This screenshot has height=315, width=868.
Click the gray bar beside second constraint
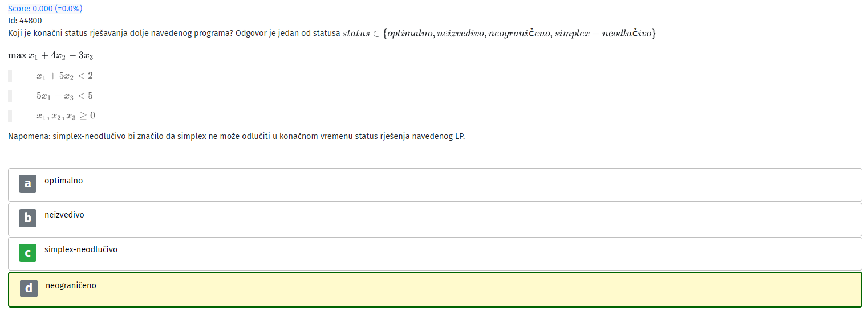[10, 96]
